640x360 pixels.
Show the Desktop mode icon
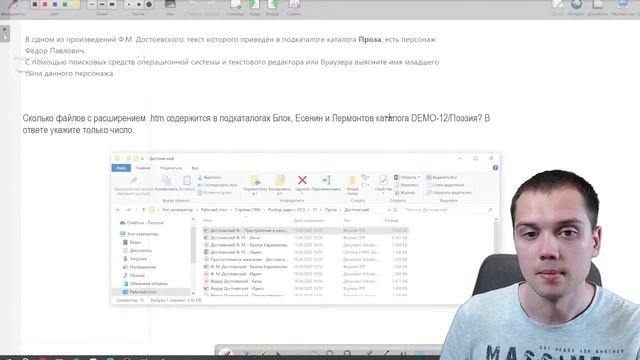click(622, 4)
